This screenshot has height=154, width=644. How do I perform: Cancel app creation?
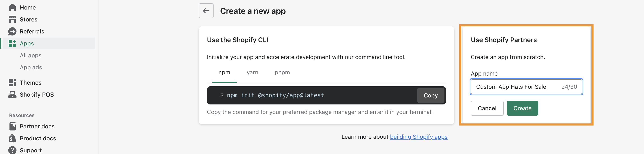coord(487,108)
